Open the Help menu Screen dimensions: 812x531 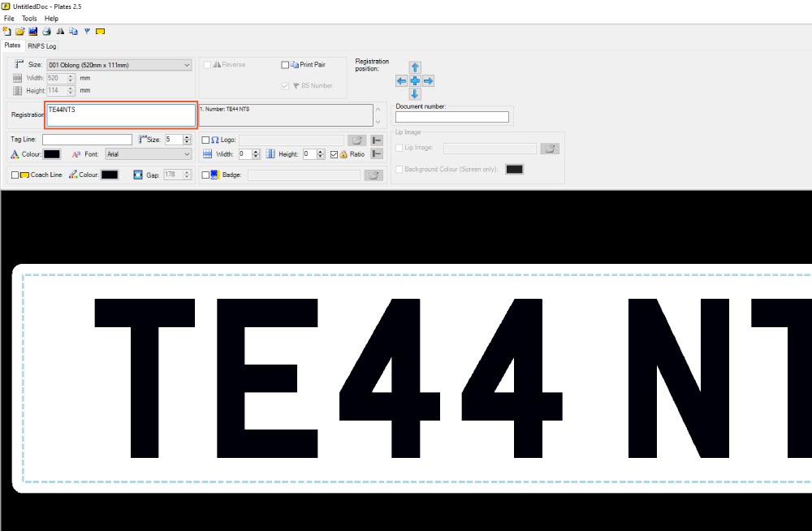click(x=51, y=19)
